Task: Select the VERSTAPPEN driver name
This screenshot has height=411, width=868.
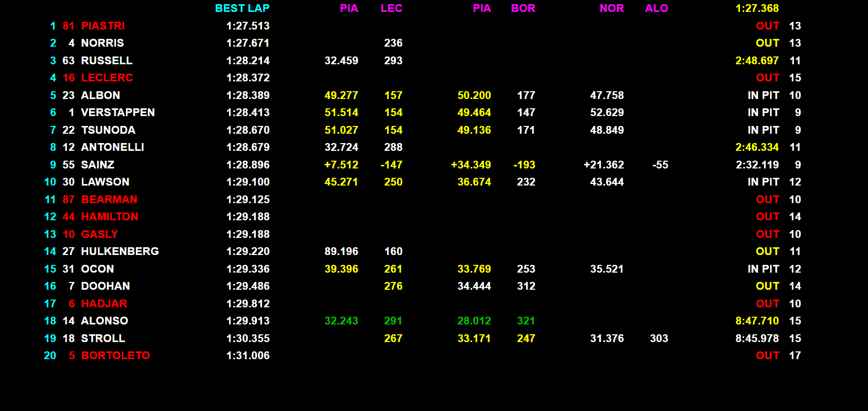Action: click(x=118, y=112)
